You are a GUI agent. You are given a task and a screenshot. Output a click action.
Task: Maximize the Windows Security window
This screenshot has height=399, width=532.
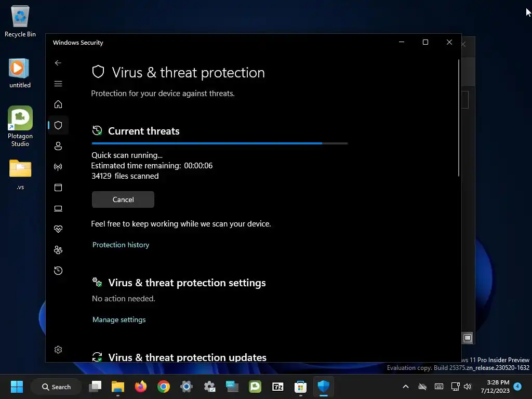[x=425, y=42]
